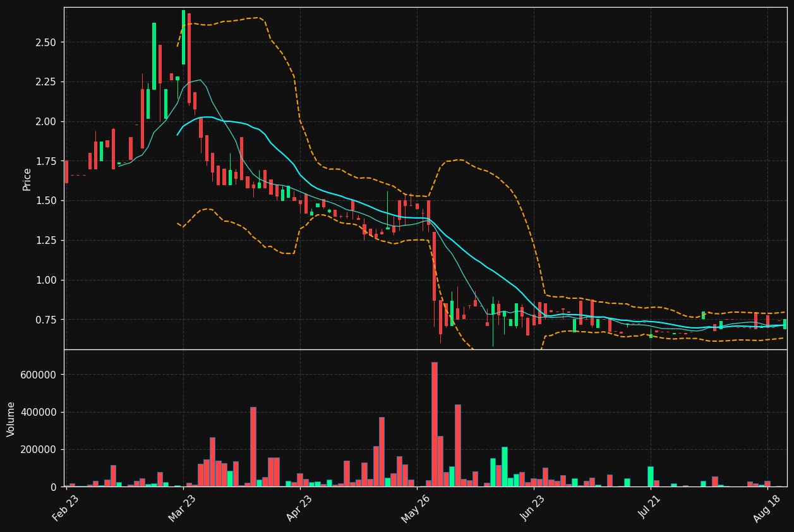Click the 1.75 price axis label
This screenshot has width=794, height=532.
click(47, 161)
